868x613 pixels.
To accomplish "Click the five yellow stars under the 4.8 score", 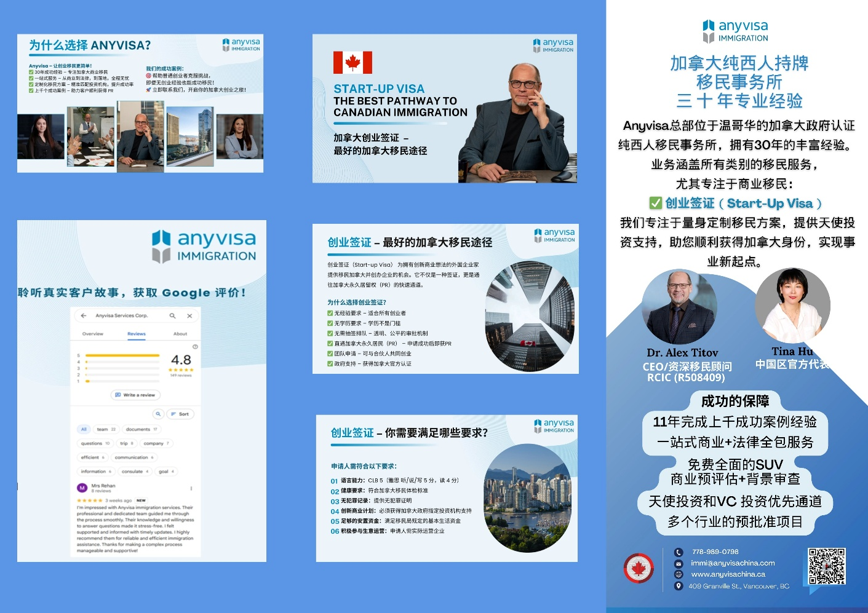I will pyautogui.click(x=181, y=370).
